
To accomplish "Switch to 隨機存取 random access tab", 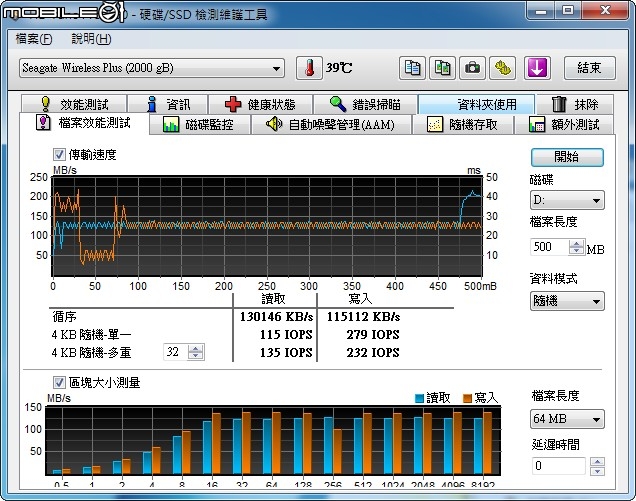I will click(463, 125).
